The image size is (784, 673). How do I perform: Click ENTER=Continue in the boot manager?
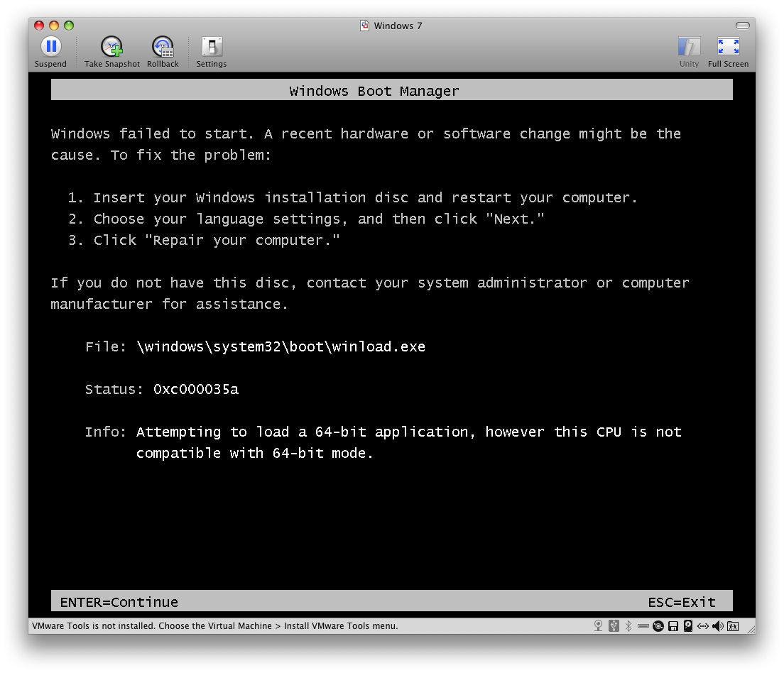(x=119, y=602)
